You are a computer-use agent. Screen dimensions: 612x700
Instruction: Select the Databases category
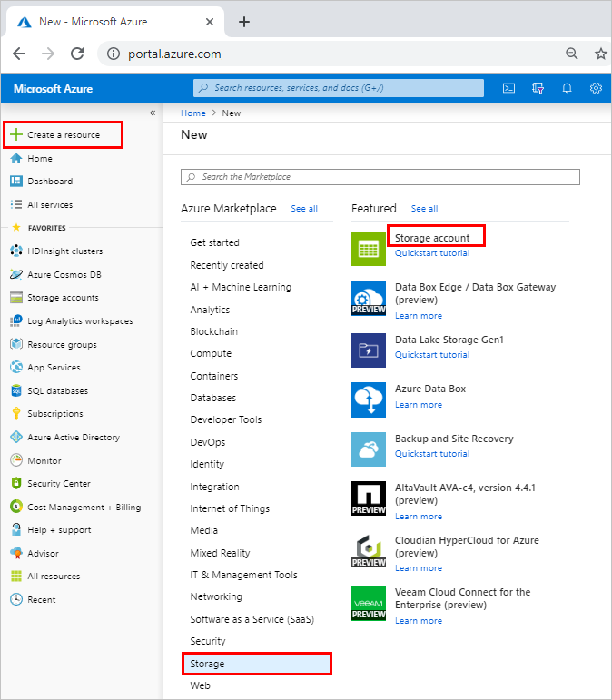pos(212,398)
